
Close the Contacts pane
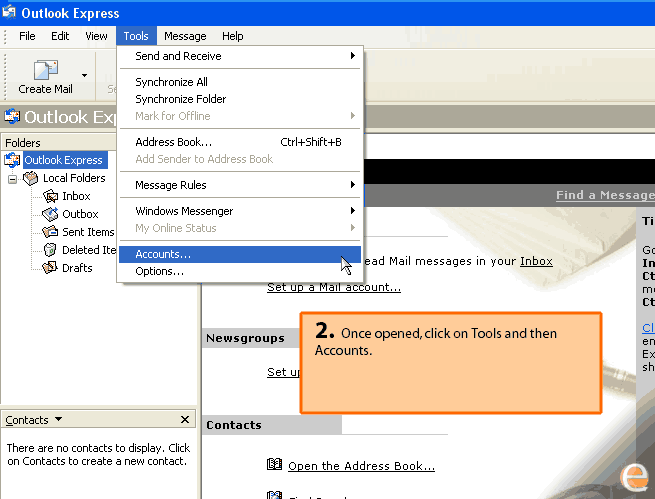click(x=185, y=420)
